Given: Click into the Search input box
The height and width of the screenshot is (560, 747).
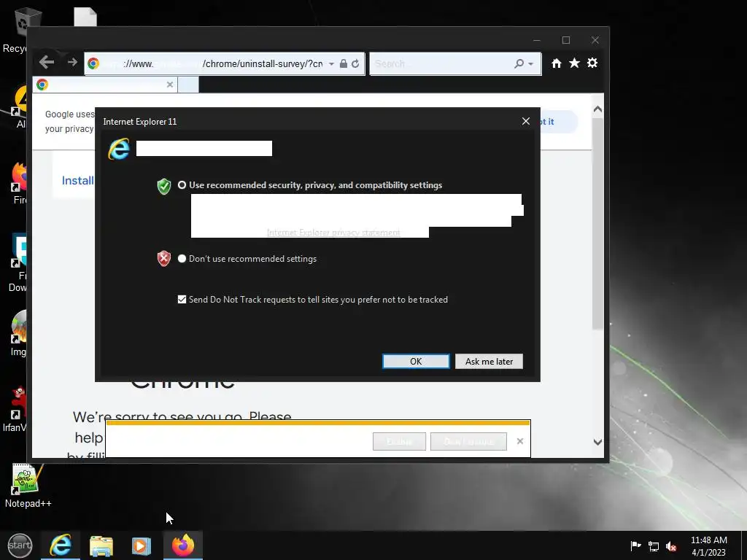Looking at the screenshot, I should pyautogui.click(x=441, y=64).
